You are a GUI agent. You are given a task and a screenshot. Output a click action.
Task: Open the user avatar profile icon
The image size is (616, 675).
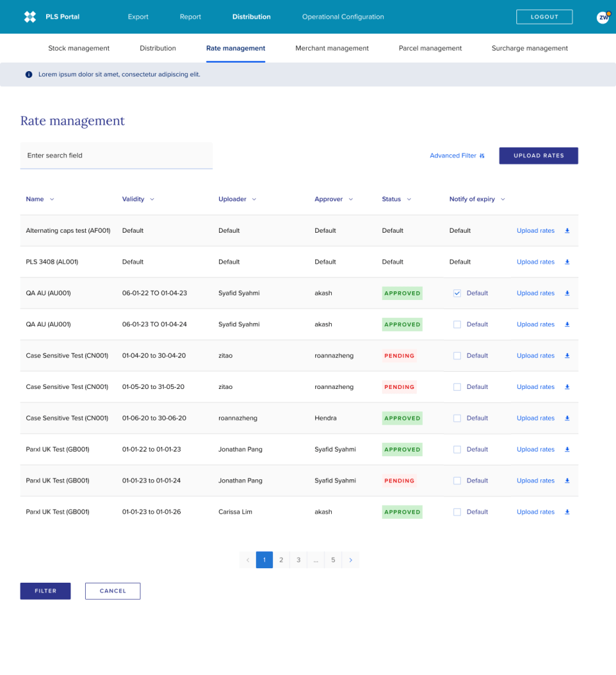[x=603, y=18]
